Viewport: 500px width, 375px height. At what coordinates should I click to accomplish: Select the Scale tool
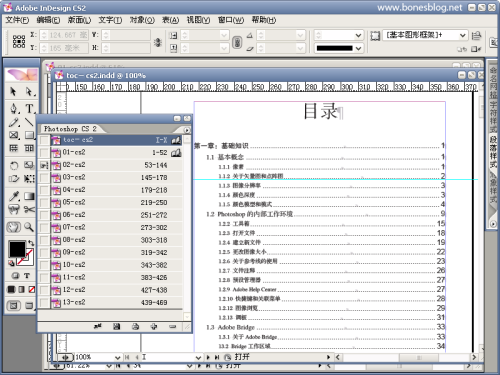29,166
